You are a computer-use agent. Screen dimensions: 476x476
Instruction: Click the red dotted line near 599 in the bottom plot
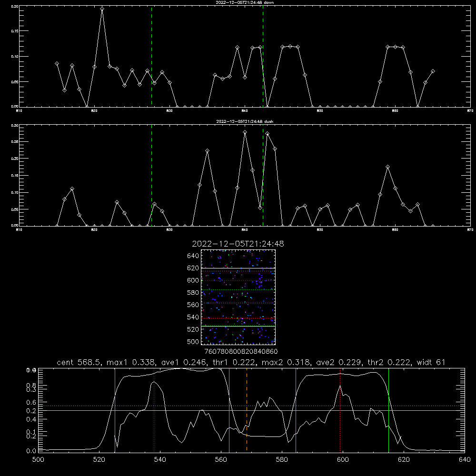340,409
